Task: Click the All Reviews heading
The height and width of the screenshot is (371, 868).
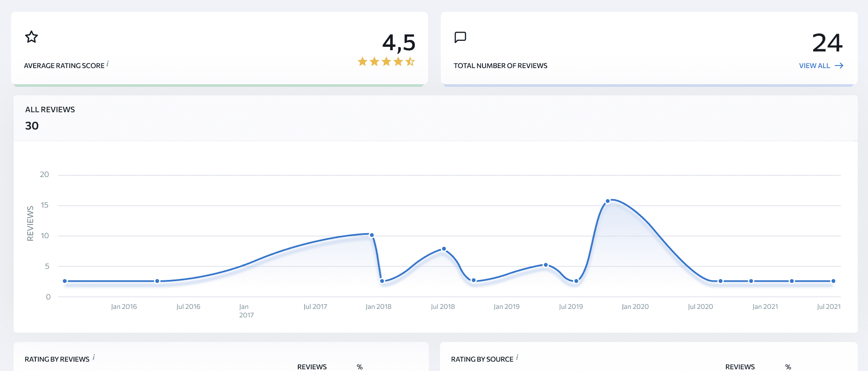Action: 50,109
